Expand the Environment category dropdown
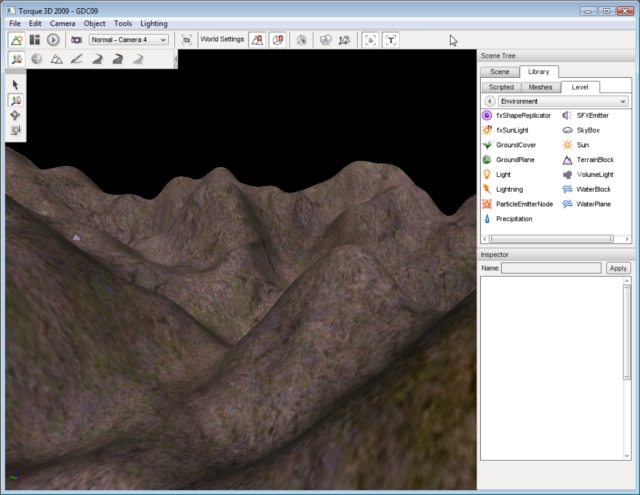 (x=563, y=101)
